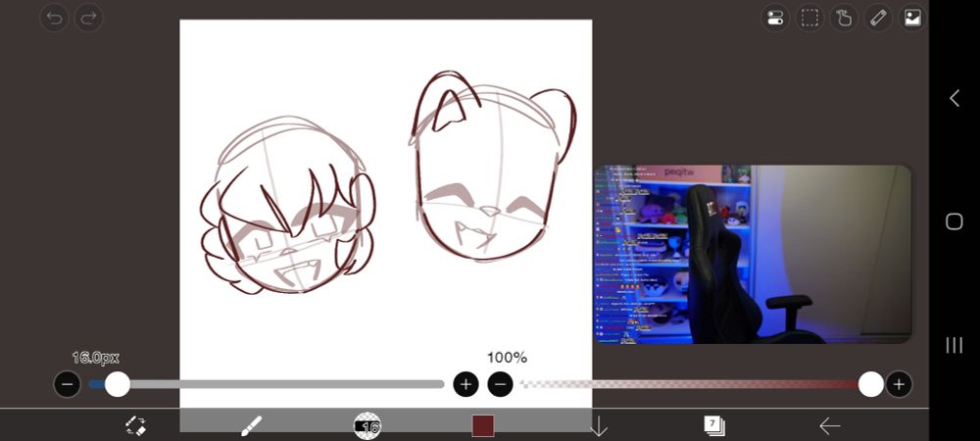Increase opacity with plus button
980x441 pixels.
(x=899, y=384)
